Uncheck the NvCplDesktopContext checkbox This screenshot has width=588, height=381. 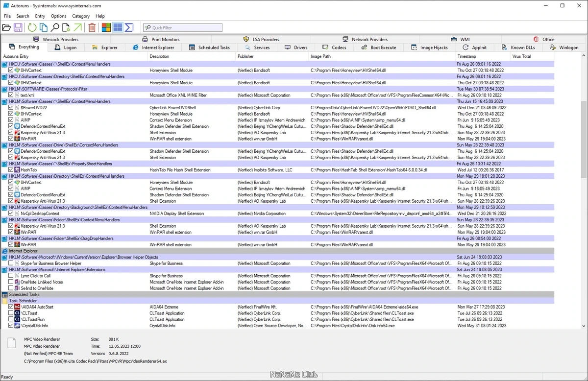(11, 214)
